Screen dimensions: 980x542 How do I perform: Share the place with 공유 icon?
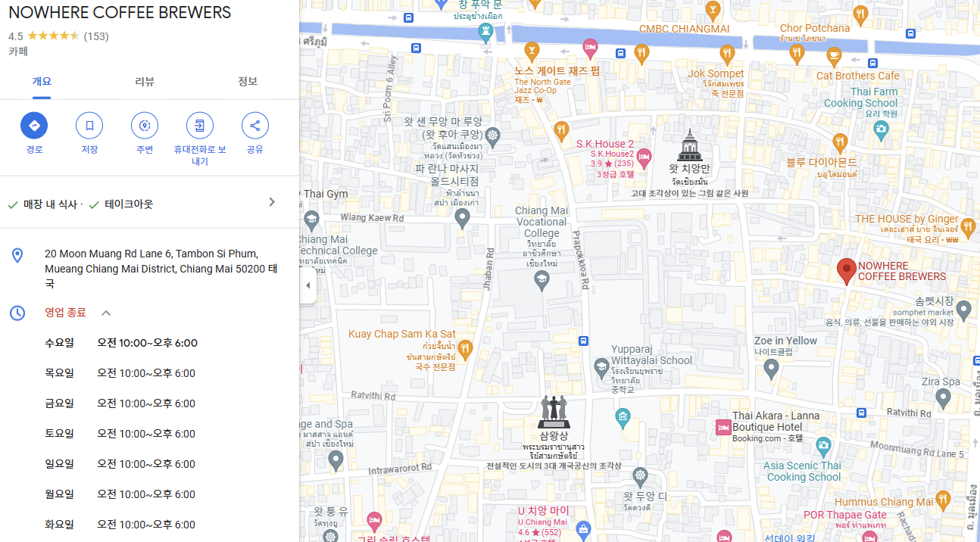(x=255, y=125)
